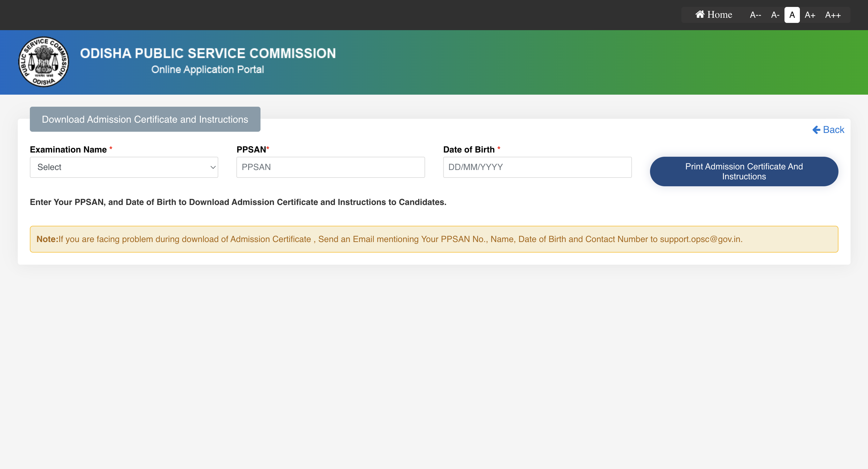Select the A- smaller font size option

click(x=775, y=15)
